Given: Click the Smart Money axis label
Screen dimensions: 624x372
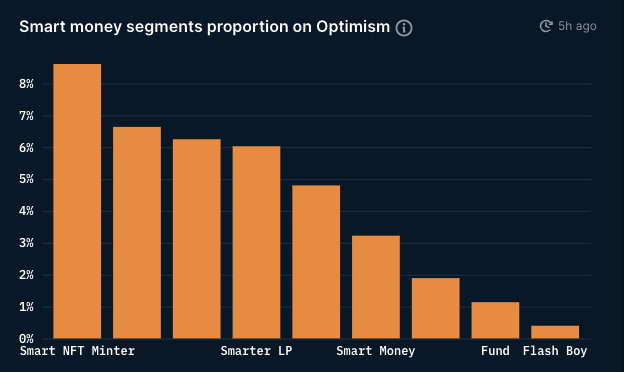Looking at the screenshot, I should point(376,351).
